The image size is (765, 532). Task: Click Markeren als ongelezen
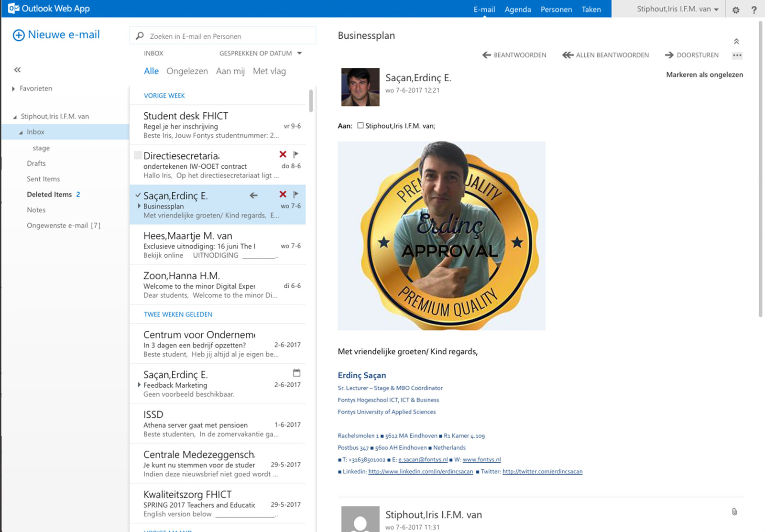click(x=704, y=75)
